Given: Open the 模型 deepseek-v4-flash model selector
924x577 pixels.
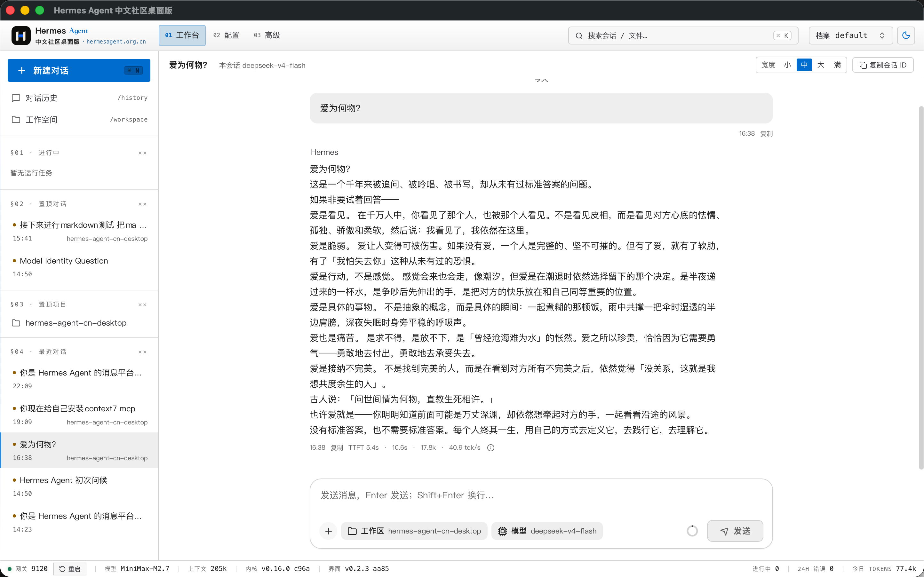Looking at the screenshot, I should 547,531.
